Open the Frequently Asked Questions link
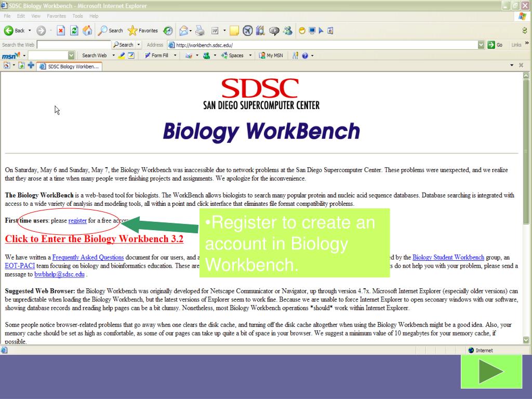This screenshot has height=399, width=532. point(88,257)
